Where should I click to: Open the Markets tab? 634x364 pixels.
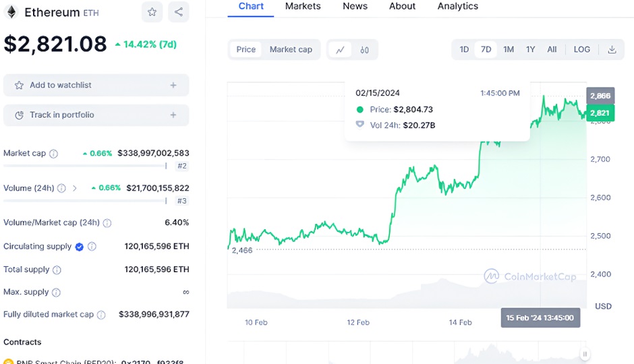pyautogui.click(x=303, y=7)
